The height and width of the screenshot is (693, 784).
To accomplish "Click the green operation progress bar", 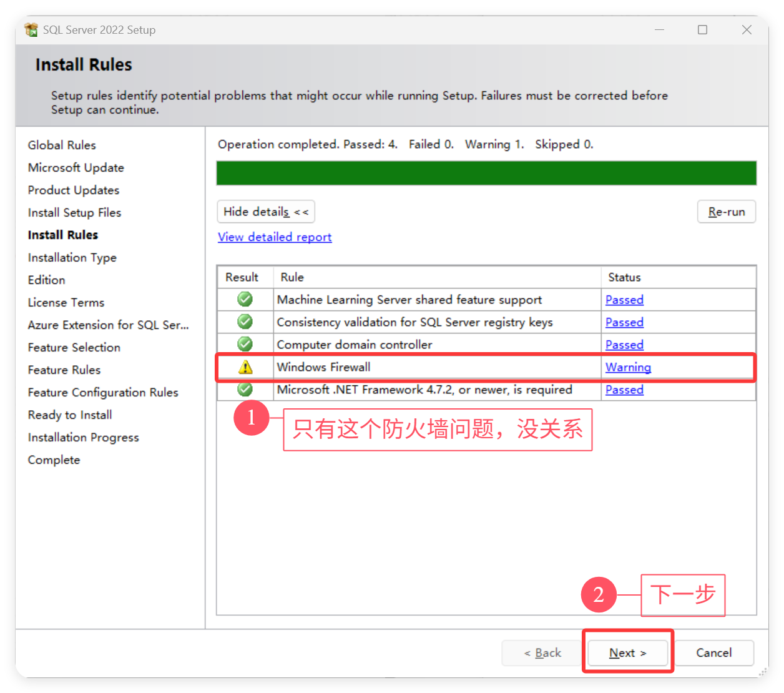I will click(486, 173).
